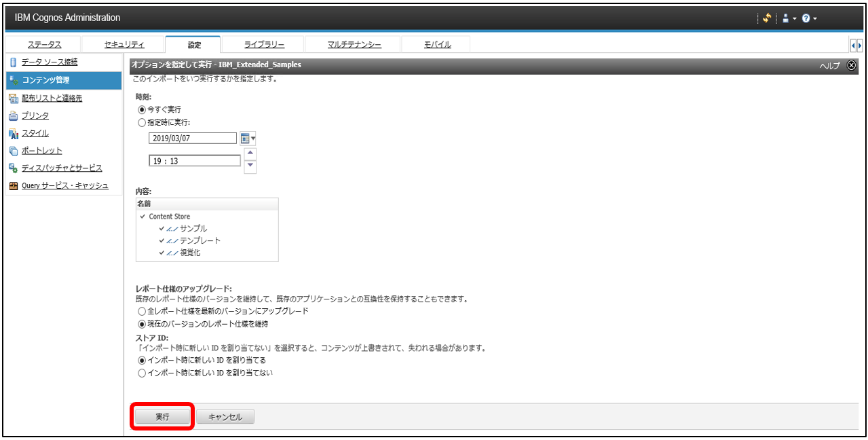
Task: Open the ライブラリー tab
Action: point(264,45)
